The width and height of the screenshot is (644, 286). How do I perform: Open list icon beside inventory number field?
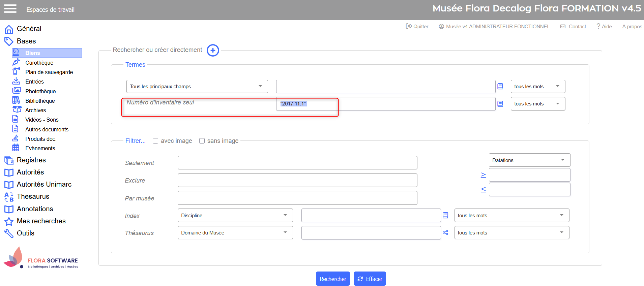(x=500, y=104)
